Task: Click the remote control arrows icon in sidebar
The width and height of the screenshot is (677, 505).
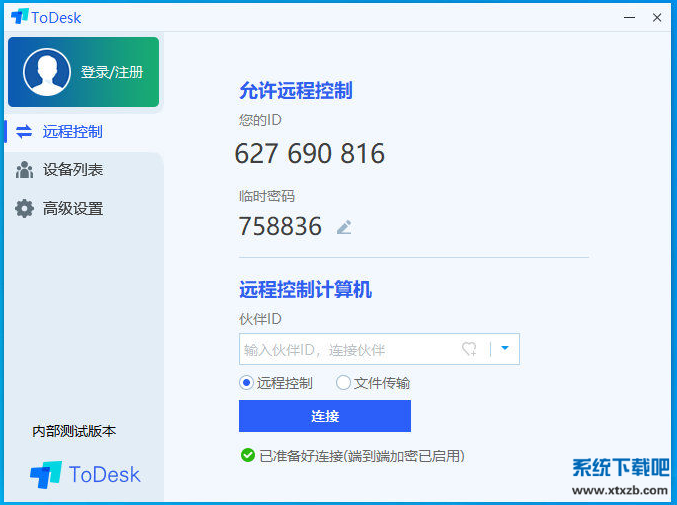Action: coord(24,132)
